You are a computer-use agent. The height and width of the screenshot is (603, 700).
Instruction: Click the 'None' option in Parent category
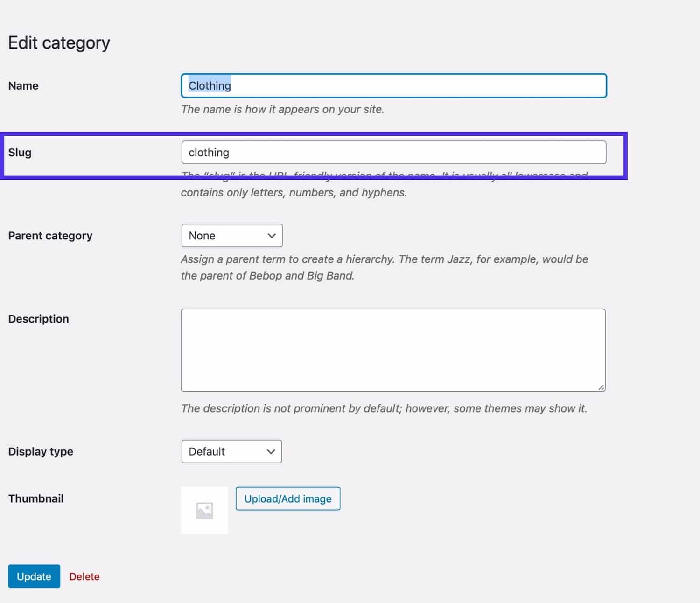(201, 236)
